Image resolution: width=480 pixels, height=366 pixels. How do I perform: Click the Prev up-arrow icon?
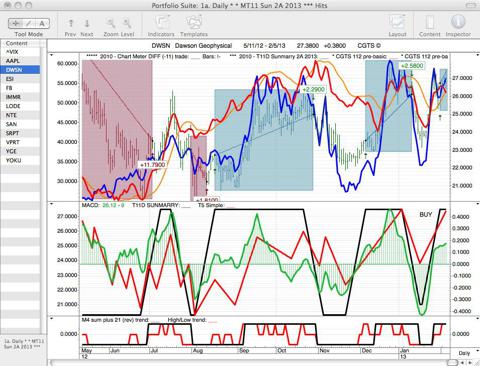tap(71, 23)
